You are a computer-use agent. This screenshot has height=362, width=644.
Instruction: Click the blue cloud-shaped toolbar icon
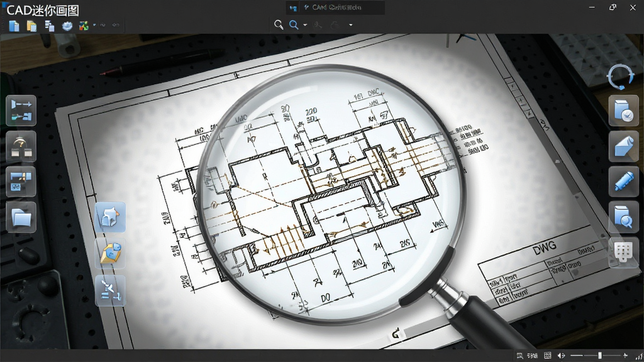point(67,26)
